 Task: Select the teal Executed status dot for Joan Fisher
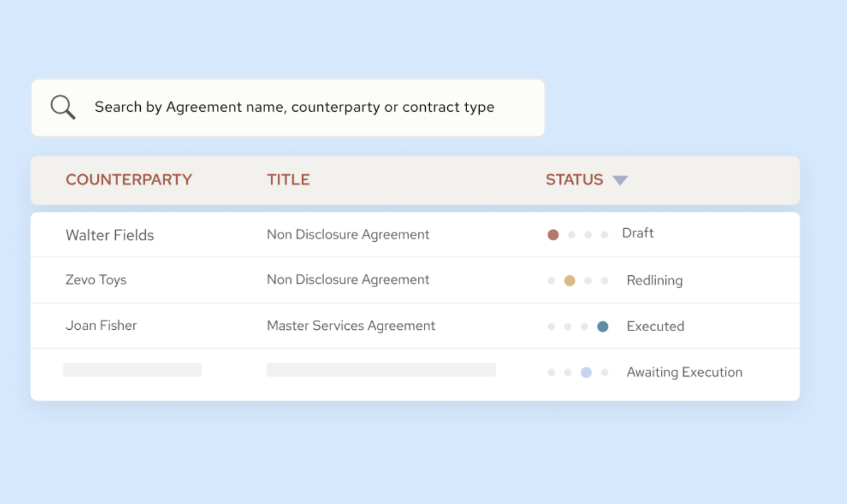tap(603, 326)
